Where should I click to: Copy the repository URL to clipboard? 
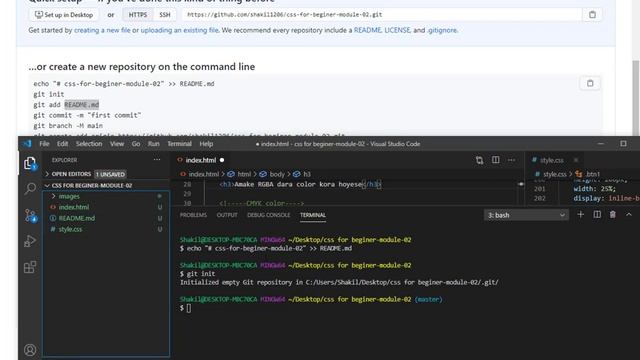[592, 15]
